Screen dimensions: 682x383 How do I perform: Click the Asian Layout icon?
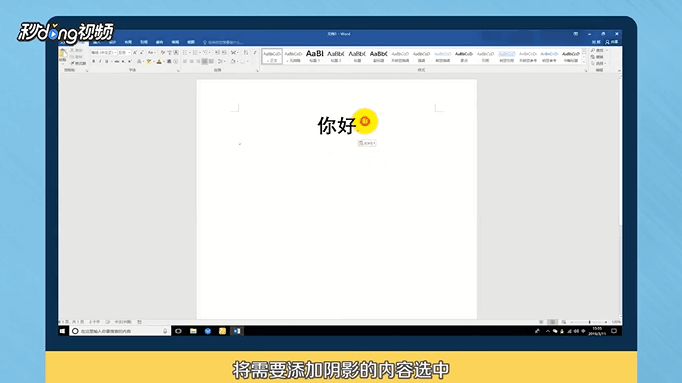point(234,52)
